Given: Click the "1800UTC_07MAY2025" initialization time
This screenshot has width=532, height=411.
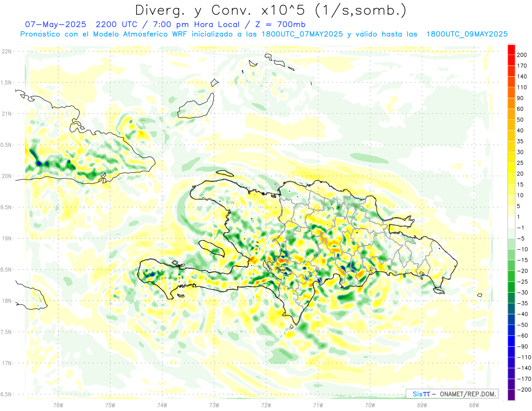Looking at the screenshot, I should click(x=302, y=34).
